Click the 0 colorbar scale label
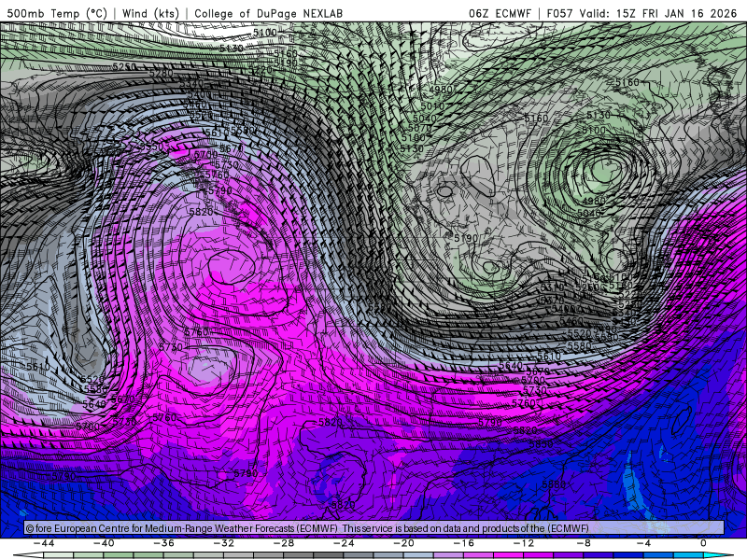Viewport: 747px width, 560px height. coord(704,543)
